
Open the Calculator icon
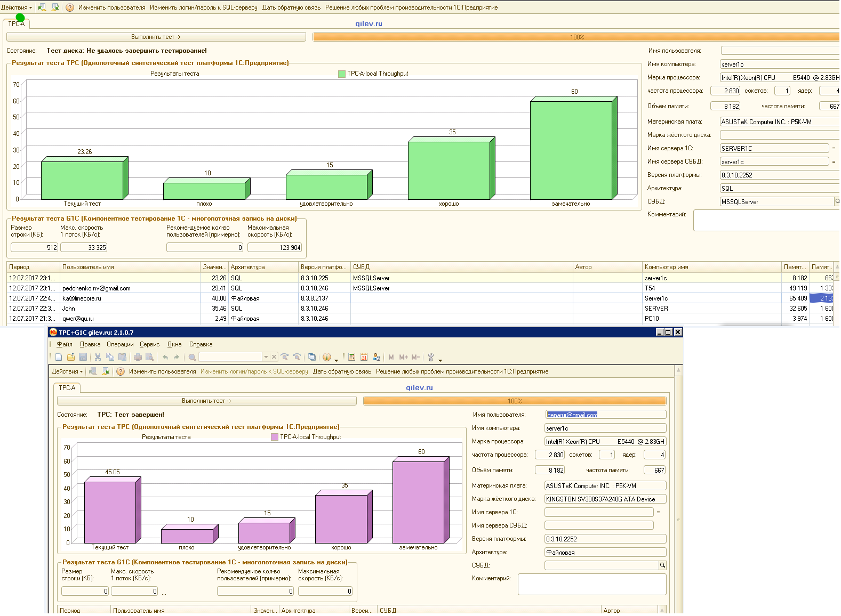pyautogui.click(x=352, y=357)
